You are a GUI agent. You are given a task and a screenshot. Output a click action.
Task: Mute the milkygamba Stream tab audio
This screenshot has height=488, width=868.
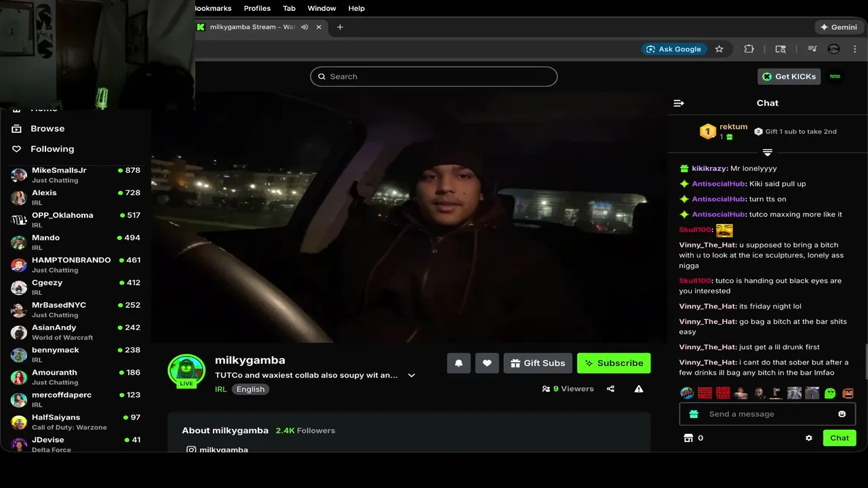304,27
